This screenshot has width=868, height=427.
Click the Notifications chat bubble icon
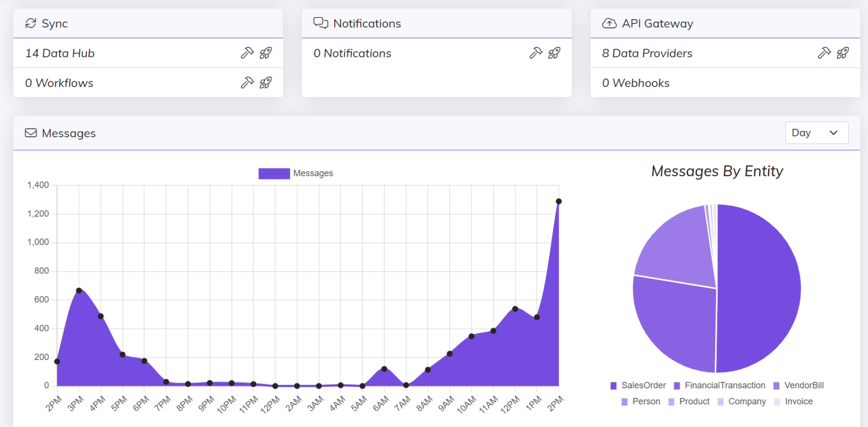coord(320,23)
